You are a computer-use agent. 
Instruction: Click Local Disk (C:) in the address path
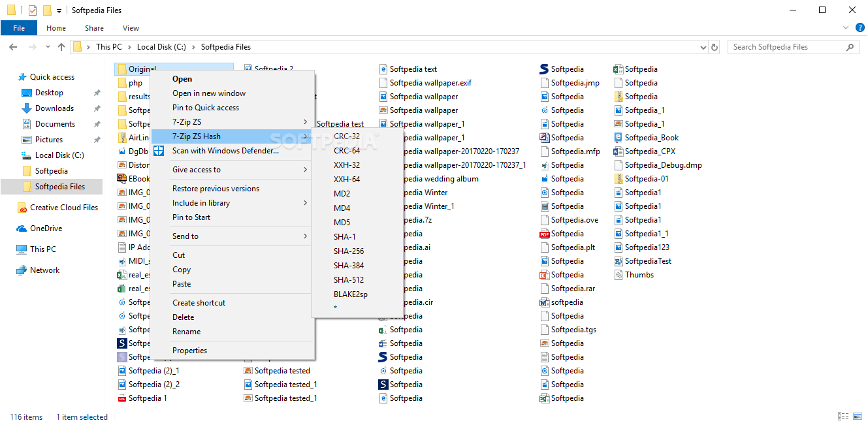161,47
